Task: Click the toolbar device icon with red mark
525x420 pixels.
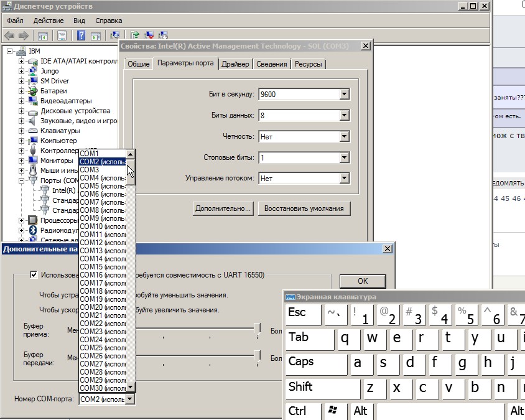Action: (x=149, y=35)
